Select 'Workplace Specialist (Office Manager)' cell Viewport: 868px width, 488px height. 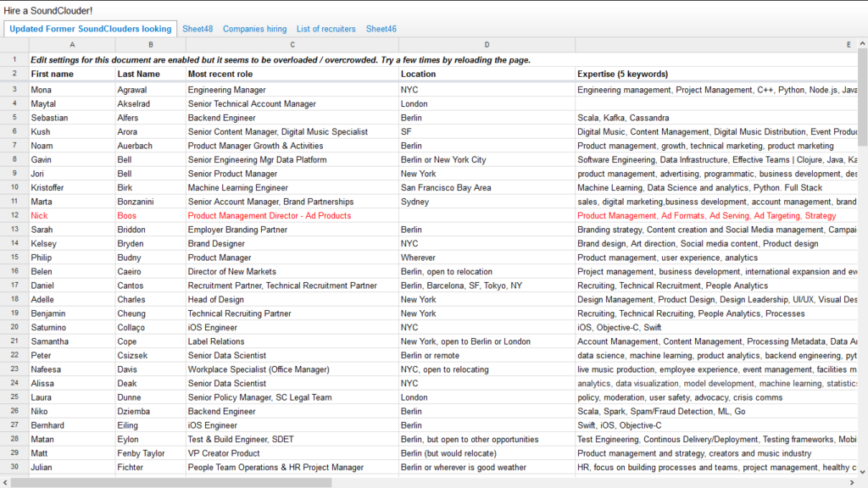click(x=292, y=369)
